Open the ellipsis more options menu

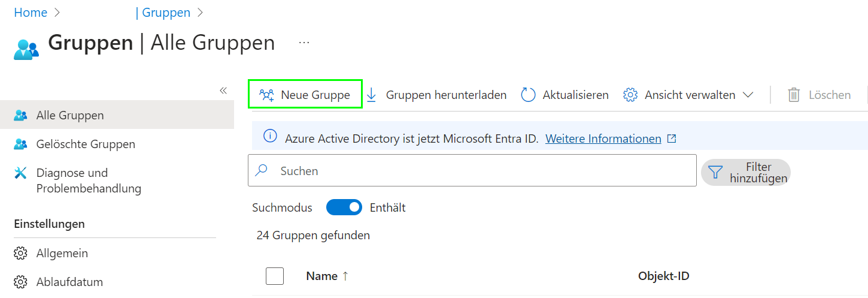coord(304,43)
